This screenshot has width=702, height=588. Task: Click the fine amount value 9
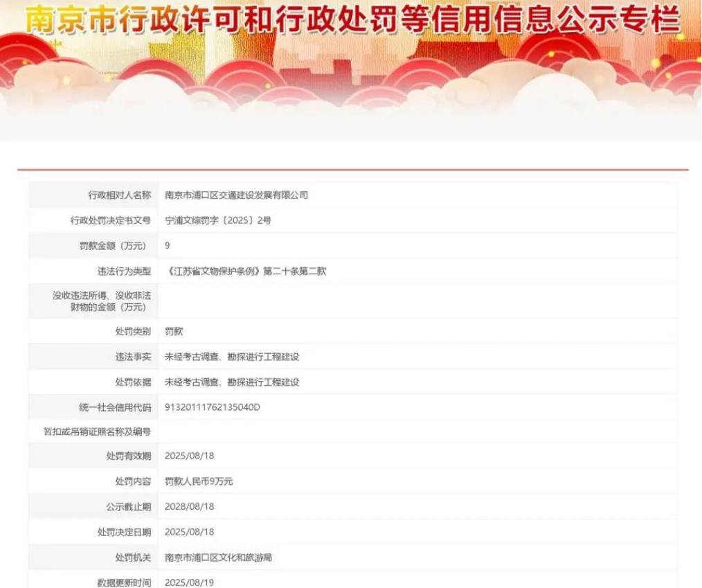(168, 245)
